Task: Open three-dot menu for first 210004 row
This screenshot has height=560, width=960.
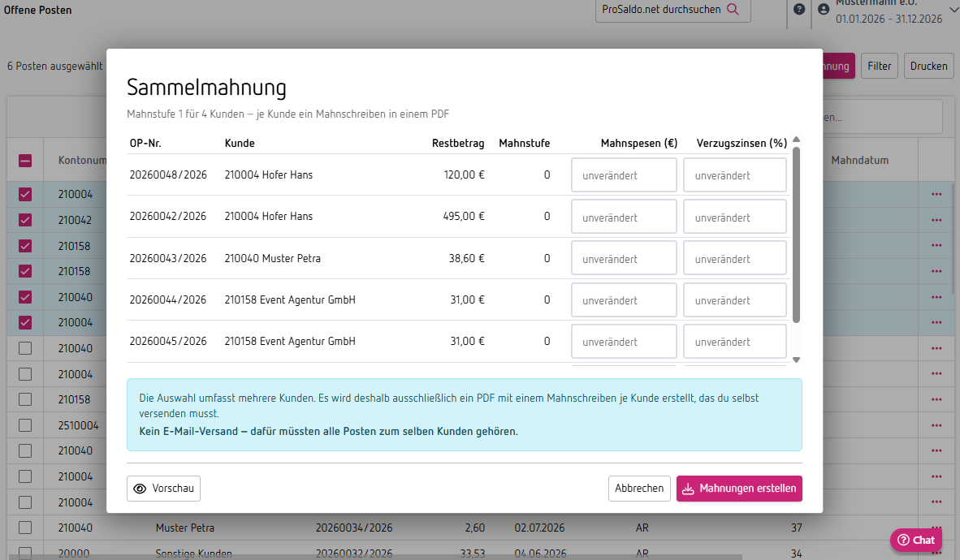Action: tap(936, 194)
